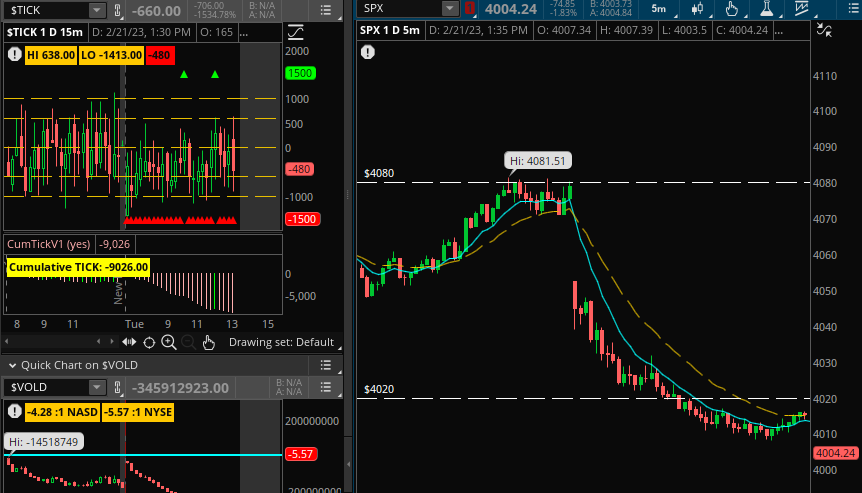Click the 'HI 638.00' yellow label
This screenshot has width=862, height=493.
[51, 55]
